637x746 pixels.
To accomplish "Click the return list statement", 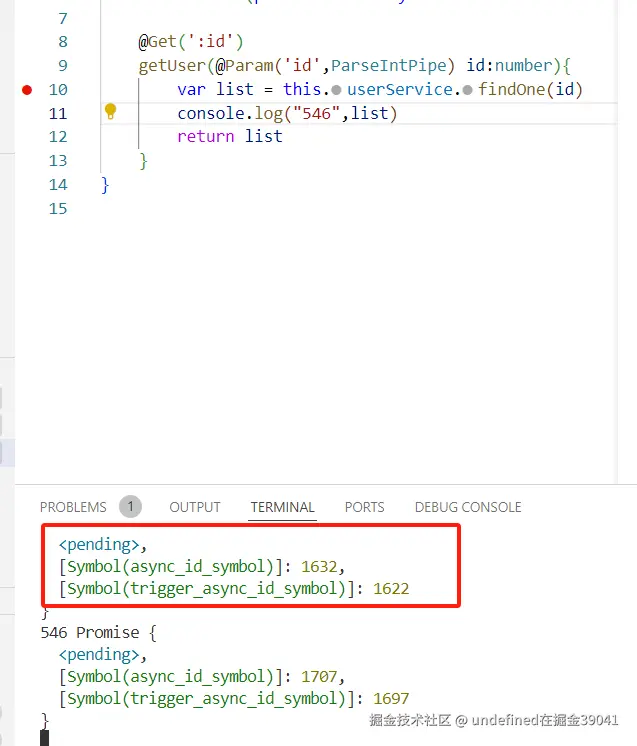I will (x=230, y=137).
